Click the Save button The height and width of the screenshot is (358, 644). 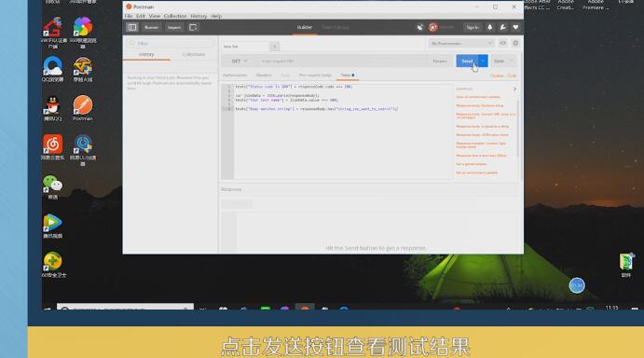click(499, 62)
